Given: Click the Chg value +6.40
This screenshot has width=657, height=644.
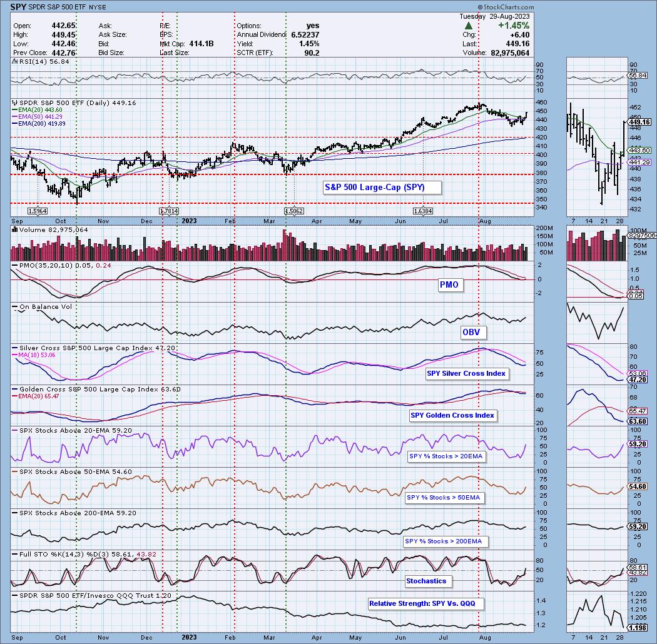Looking at the screenshot, I should point(519,35).
